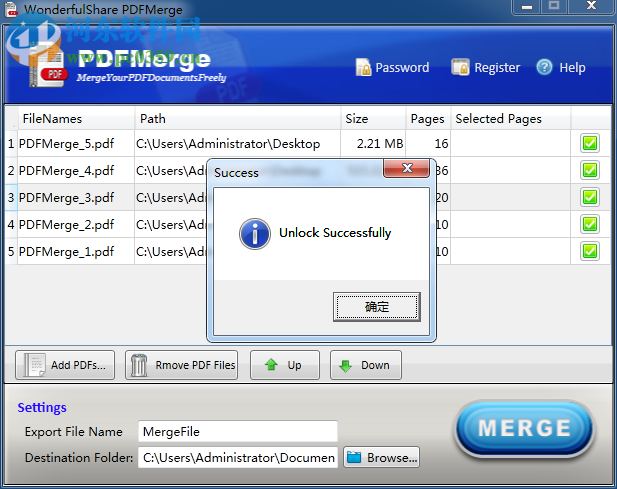Click the Selected Pages column header
The image size is (617, 489).
point(510,118)
